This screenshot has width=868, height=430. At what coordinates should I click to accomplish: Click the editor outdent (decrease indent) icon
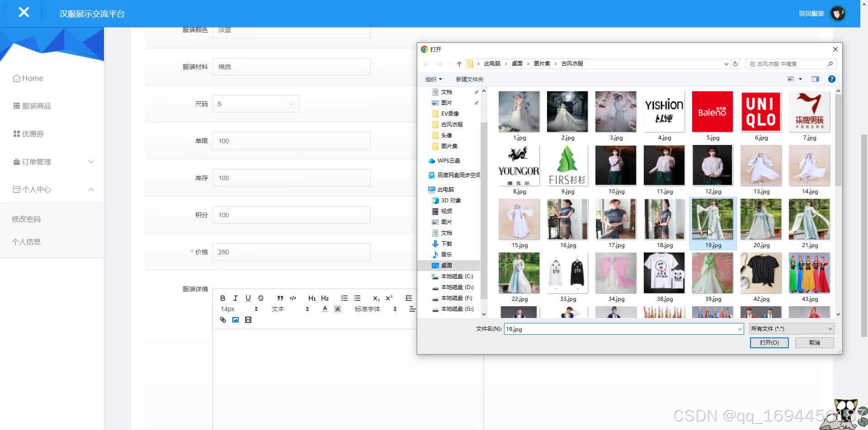(x=409, y=298)
